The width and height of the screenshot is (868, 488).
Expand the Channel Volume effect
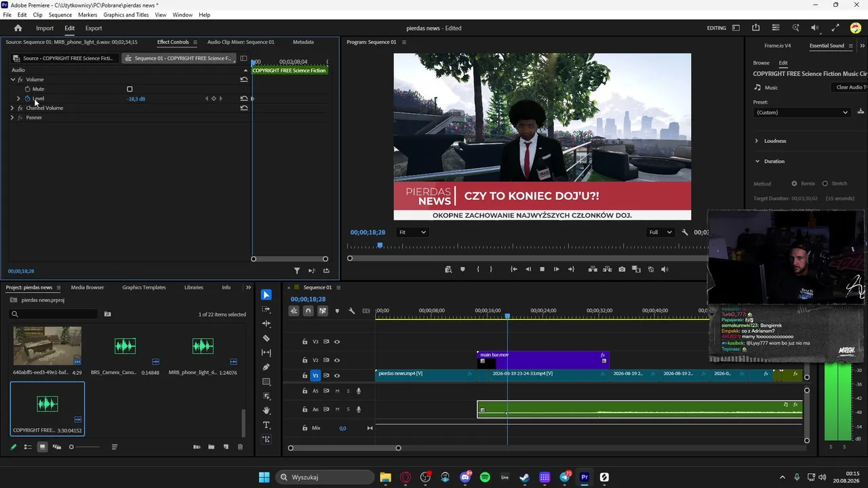click(x=12, y=108)
